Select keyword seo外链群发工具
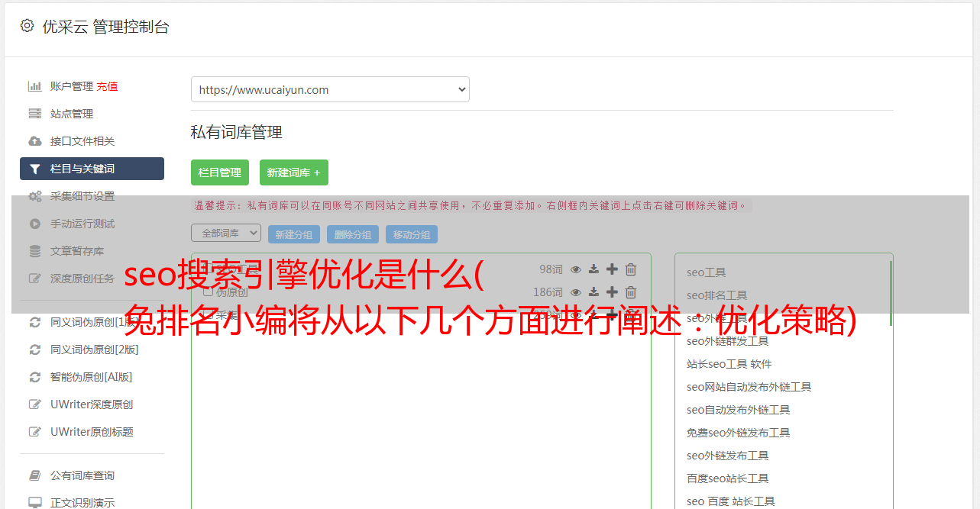Viewport: 980px width, 509px height. point(728,341)
